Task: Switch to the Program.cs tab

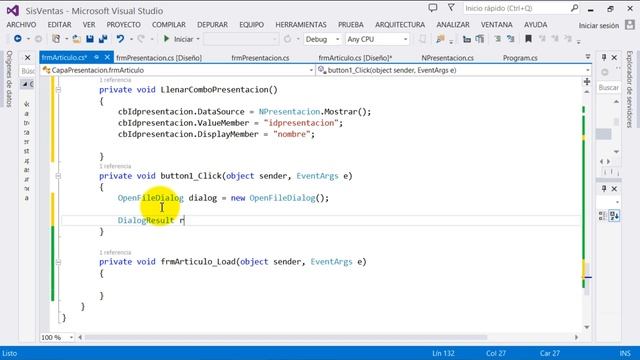Action: (x=520, y=58)
